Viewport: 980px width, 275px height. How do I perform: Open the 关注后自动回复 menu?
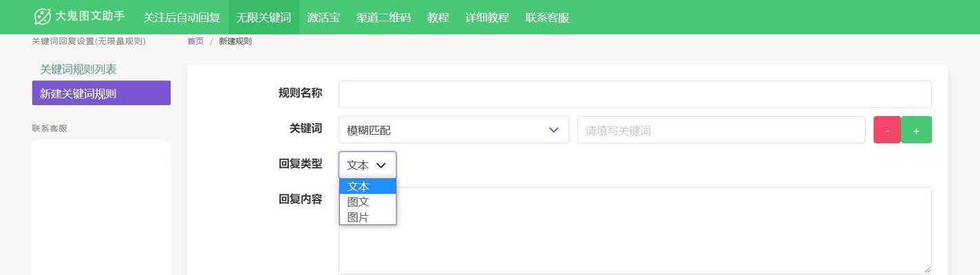pyautogui.click(x=182, y=17)
